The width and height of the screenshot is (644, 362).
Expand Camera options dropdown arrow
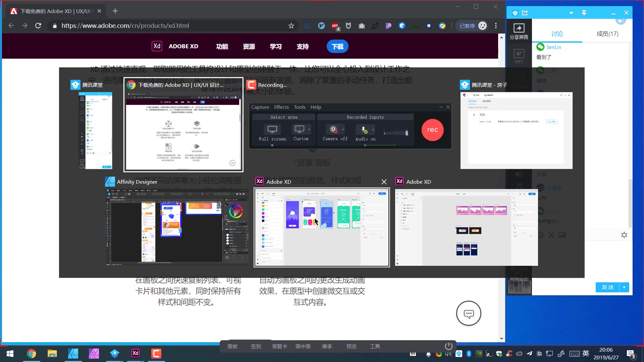pos(343,129)
